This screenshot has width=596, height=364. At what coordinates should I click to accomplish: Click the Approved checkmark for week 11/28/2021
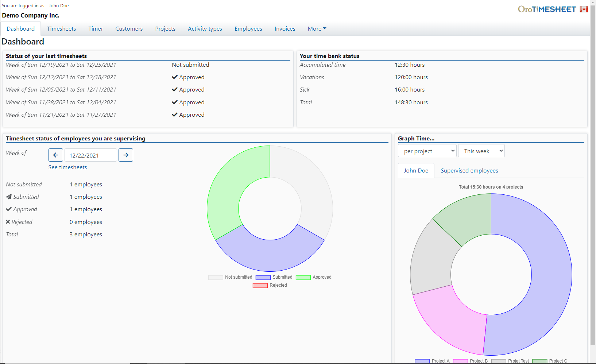(175, 102)
